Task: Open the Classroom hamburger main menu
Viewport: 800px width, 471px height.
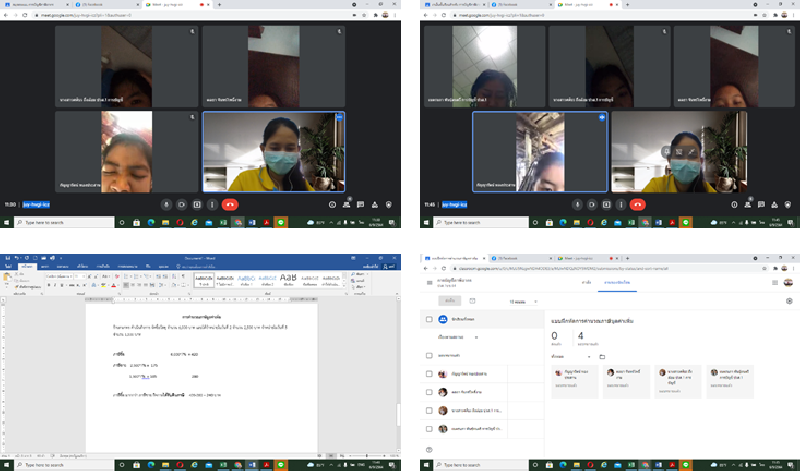Action: point(428,286)
